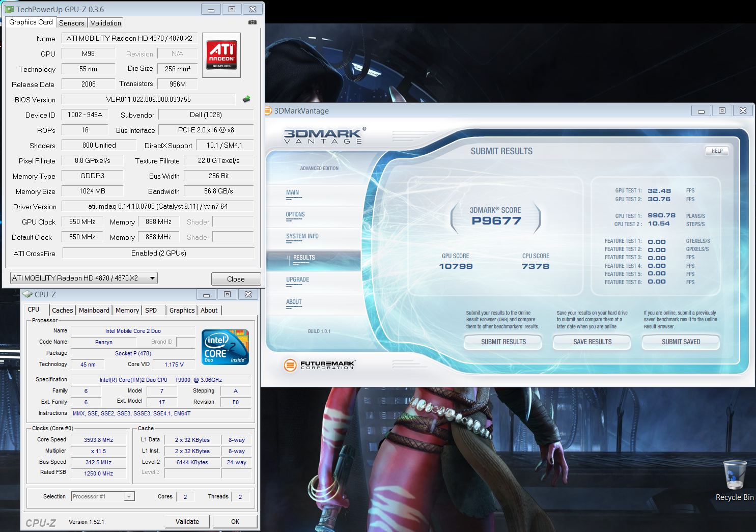Image resolution: width=756 pixels, height=532 pixels.
Task: Expand the GPU selection dropdown in GPU-Z
Action: click(x=84, y=278)
